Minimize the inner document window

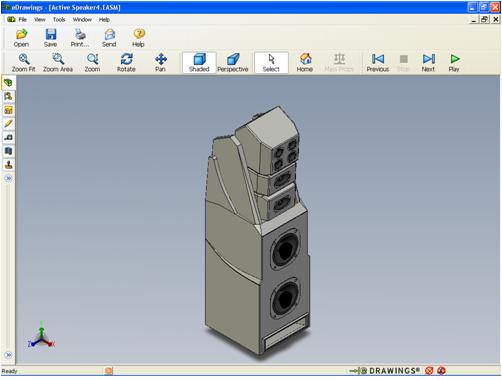[474, 20]
